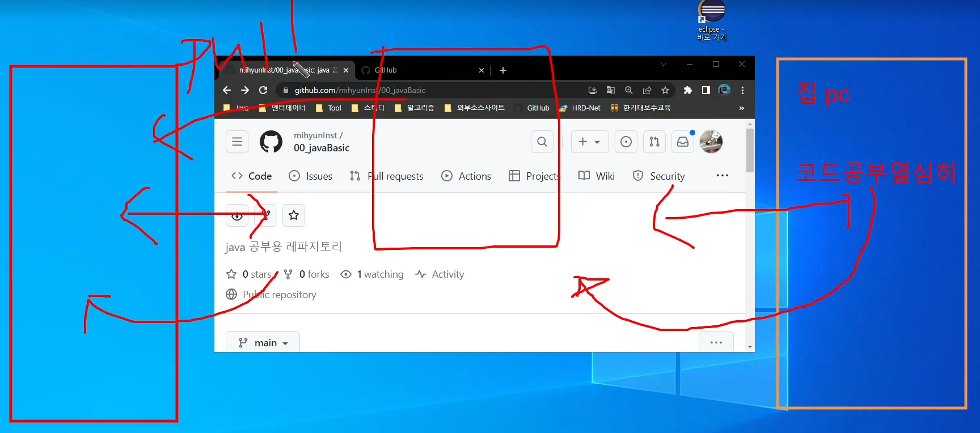Viewport: 980px width, 433px height.
Task: Open the Chrome extensions puzzle icon
Action: coord(688,90)
